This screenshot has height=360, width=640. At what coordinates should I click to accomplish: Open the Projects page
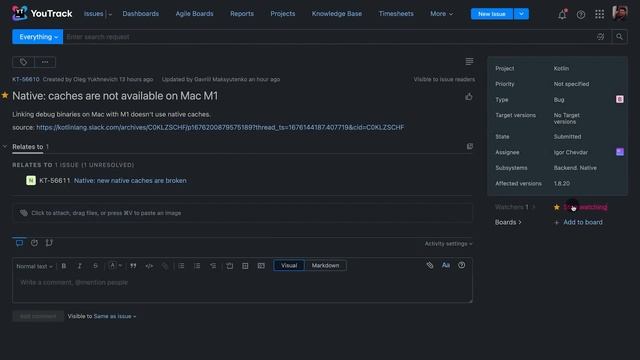click(x=282, y=14)
